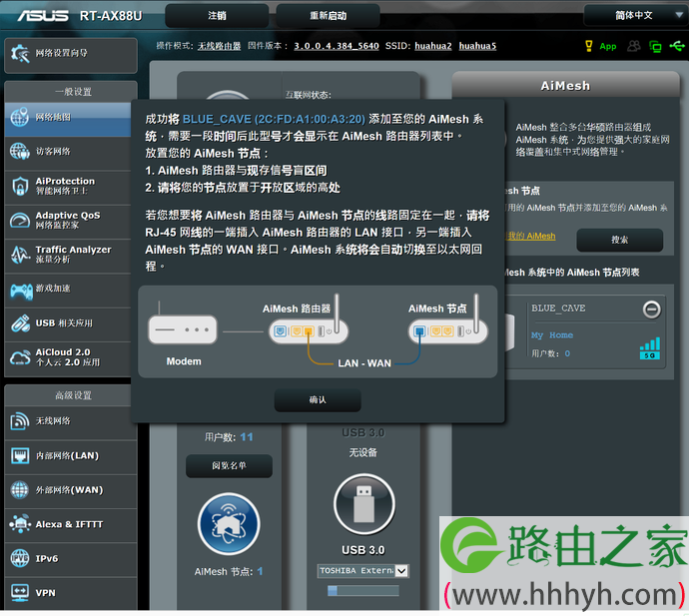Click the 内部网络(LAN) icon
The image size is (689, 616).
tap(20, 455)
